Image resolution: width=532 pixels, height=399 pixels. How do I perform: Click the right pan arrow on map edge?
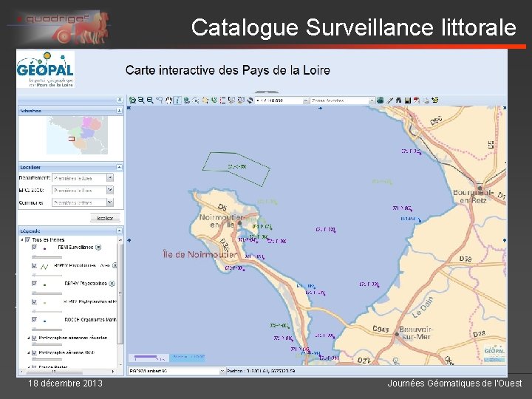pos(505,240)
